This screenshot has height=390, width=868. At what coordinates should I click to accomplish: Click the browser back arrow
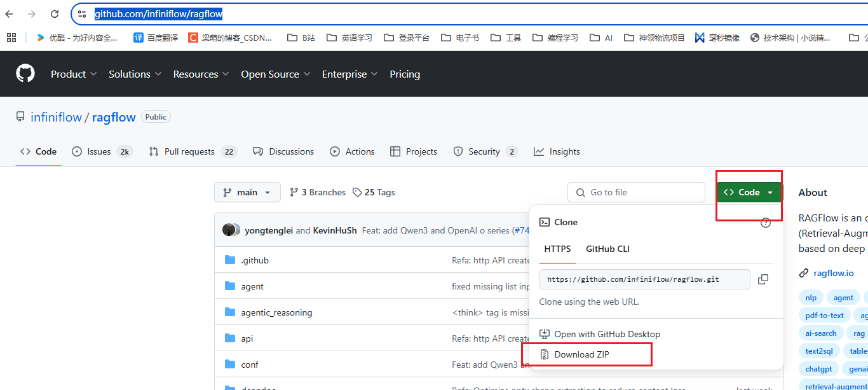(10, 13)
